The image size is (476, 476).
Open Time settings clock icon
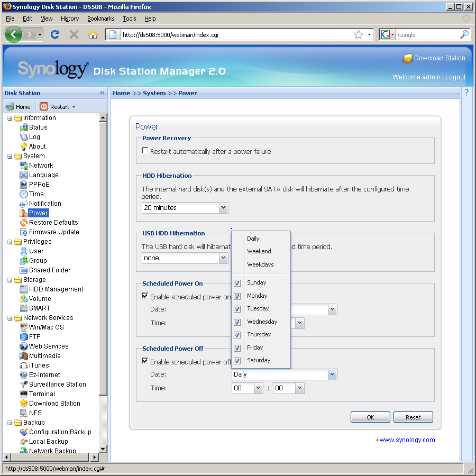pyautogui.click(x=24, y=194)
